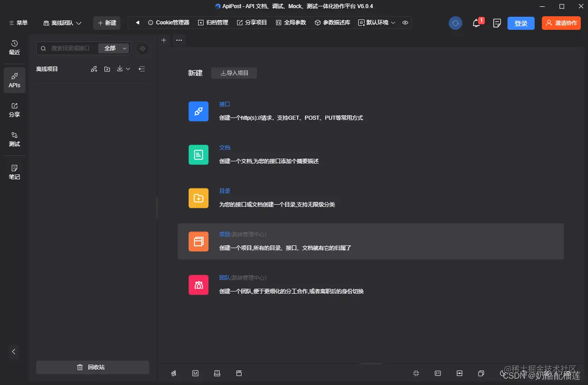Click the green 文档 document icon

(x=199, y=155)
